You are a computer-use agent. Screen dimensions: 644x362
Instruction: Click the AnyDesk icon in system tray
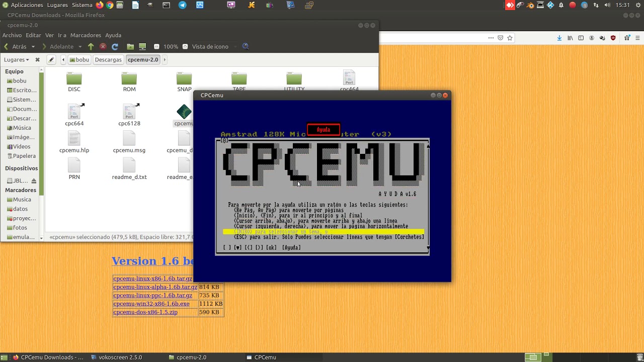click(510, 5)
